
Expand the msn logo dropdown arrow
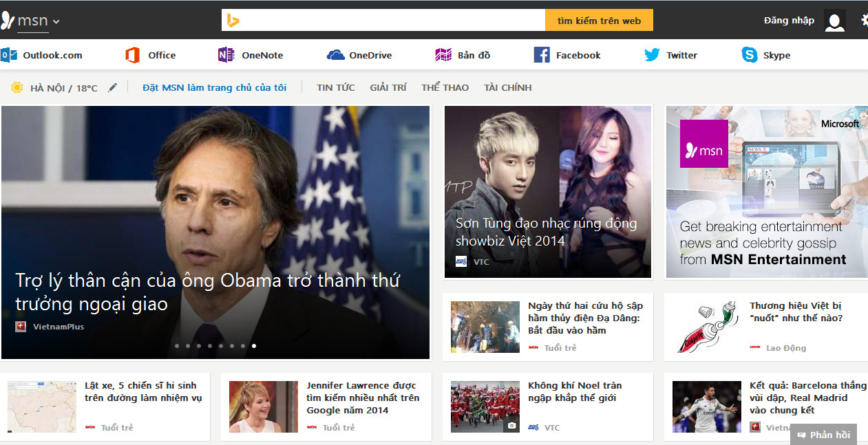[56, 21]
